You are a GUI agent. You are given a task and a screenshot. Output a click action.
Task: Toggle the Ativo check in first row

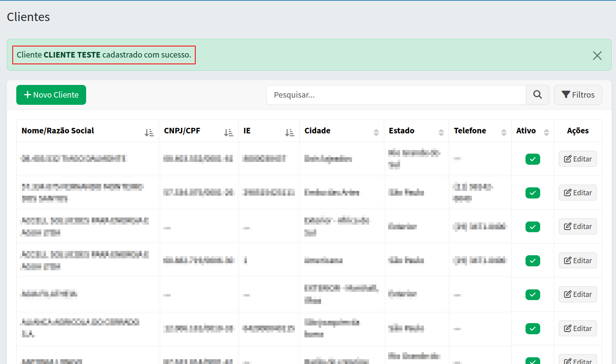point(533,159)
